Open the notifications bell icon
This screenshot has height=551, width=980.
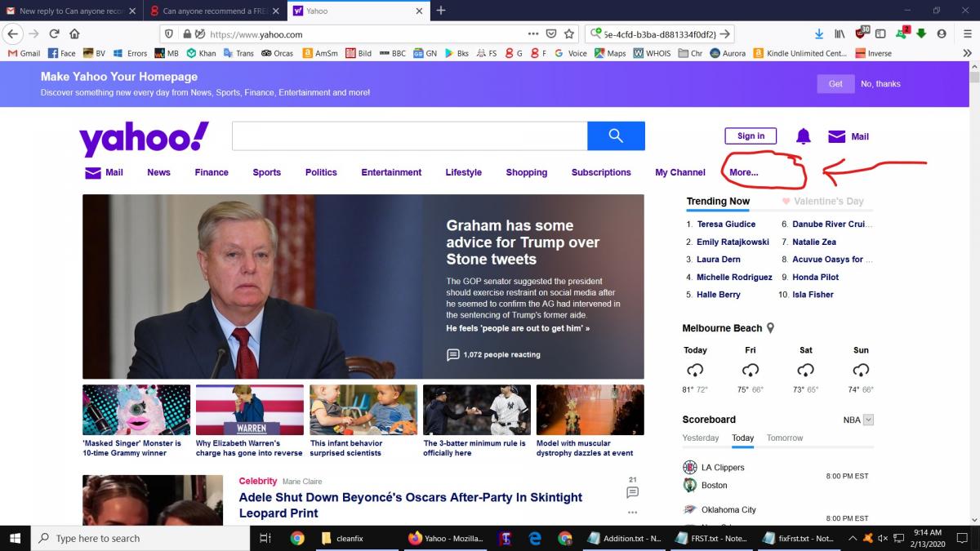tap(804, 136)
